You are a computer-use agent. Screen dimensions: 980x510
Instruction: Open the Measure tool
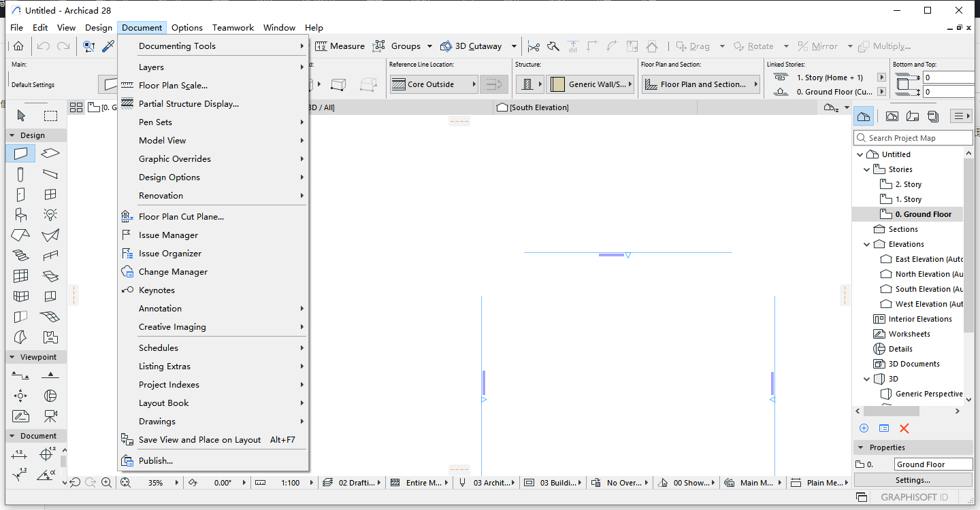[340, 46]
